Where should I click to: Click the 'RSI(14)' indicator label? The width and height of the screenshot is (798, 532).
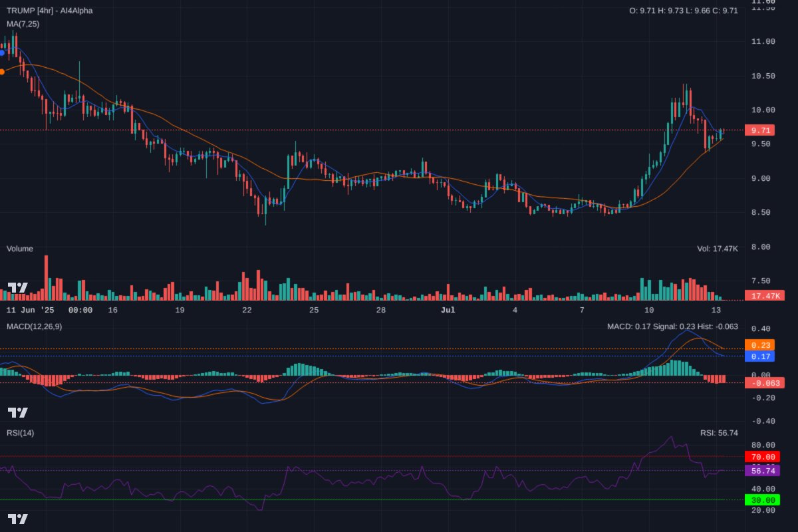click(20, 433)
